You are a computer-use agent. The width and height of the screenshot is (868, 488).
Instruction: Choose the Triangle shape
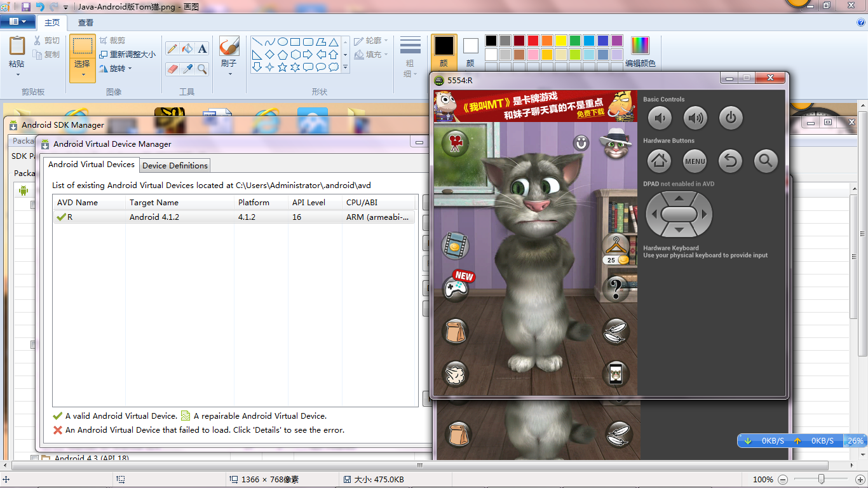click(x=334, y=42)
